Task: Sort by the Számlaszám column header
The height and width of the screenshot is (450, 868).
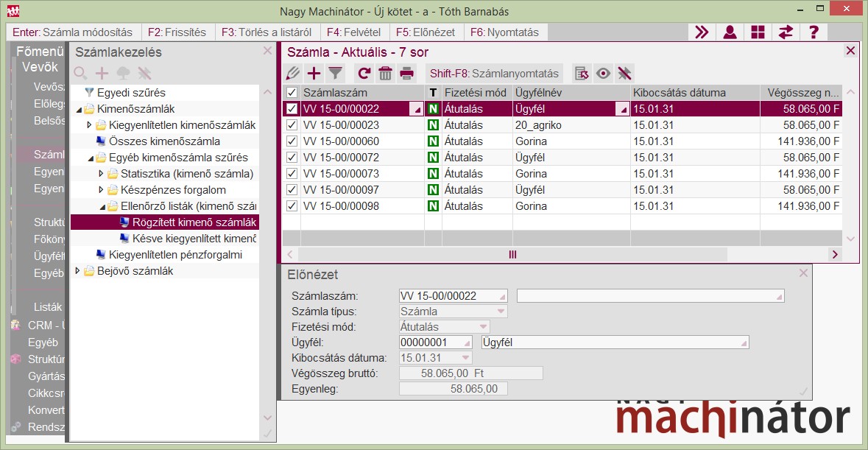Action: click(x=362, y=93)
